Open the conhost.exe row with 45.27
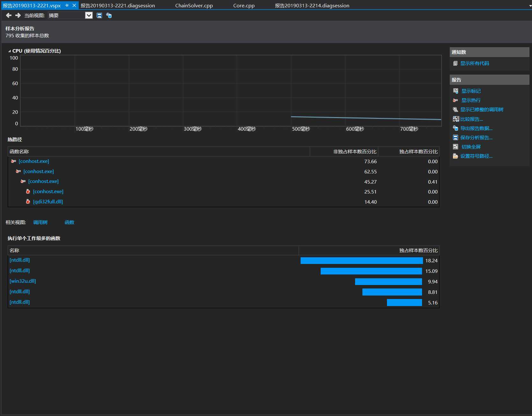532x416 pixels. click(43, 181)
